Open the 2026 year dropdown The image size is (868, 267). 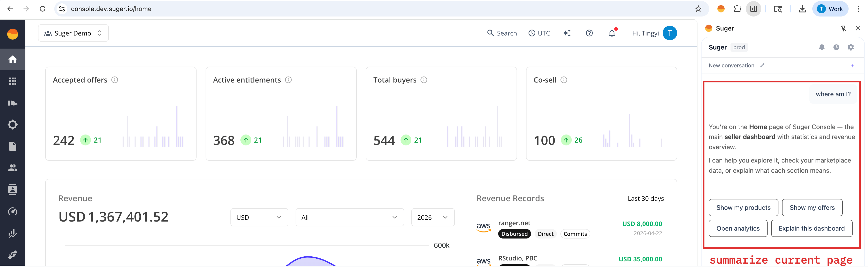(x=432, y=217)
